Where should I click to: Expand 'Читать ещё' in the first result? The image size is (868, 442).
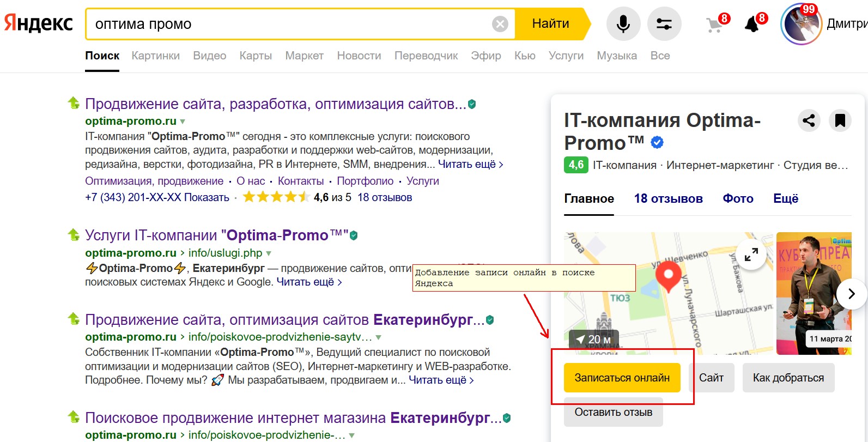(471, 164)
